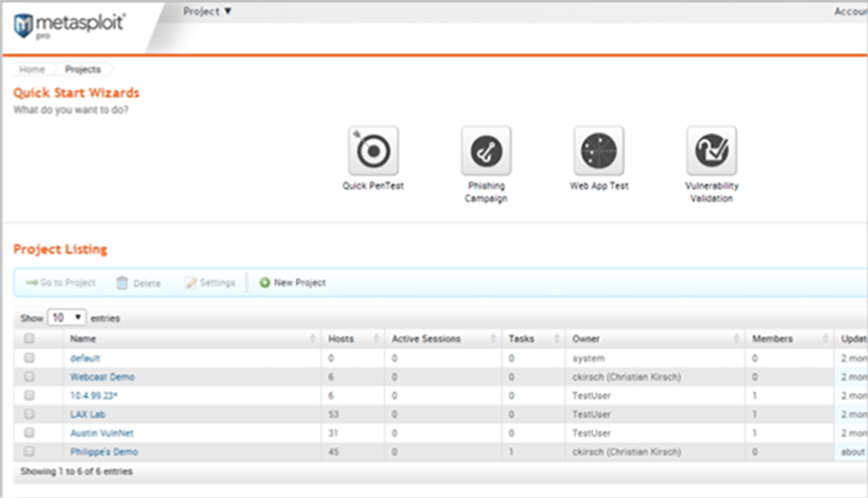Check the 10.4.99.23* row checkbox
This screenshot has width=868, height=498.
[x=30, y=395]
